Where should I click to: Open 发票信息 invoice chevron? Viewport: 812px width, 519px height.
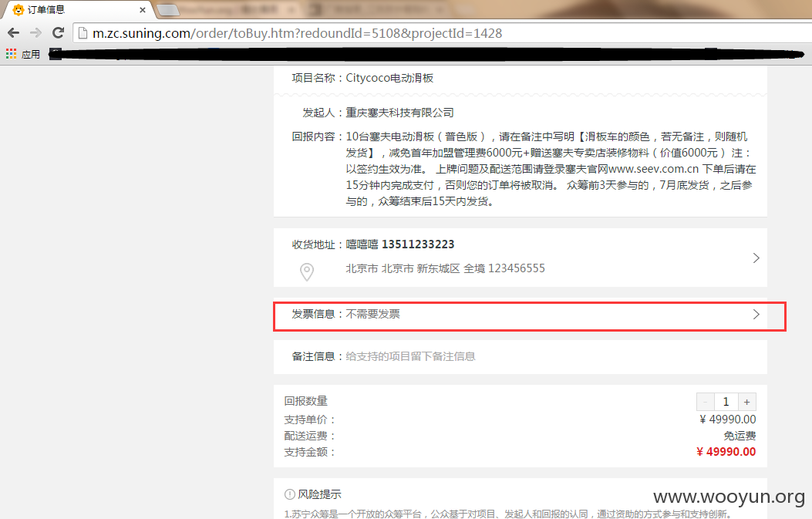point(756,314)
